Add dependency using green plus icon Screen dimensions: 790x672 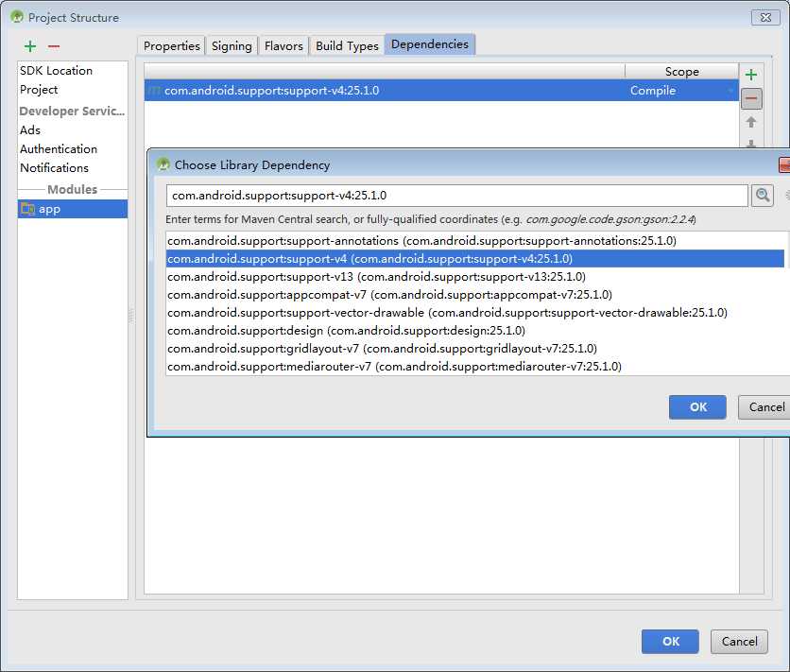point(751,75)
